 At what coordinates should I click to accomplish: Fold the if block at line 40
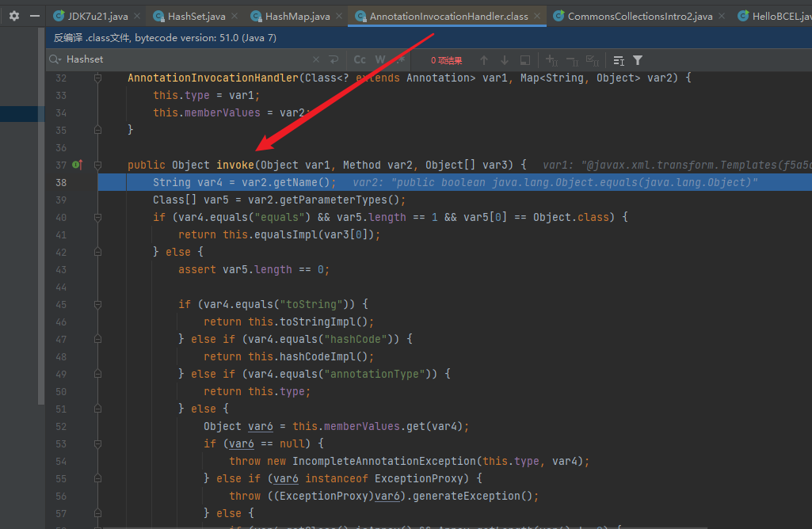[x=97, y=218]
